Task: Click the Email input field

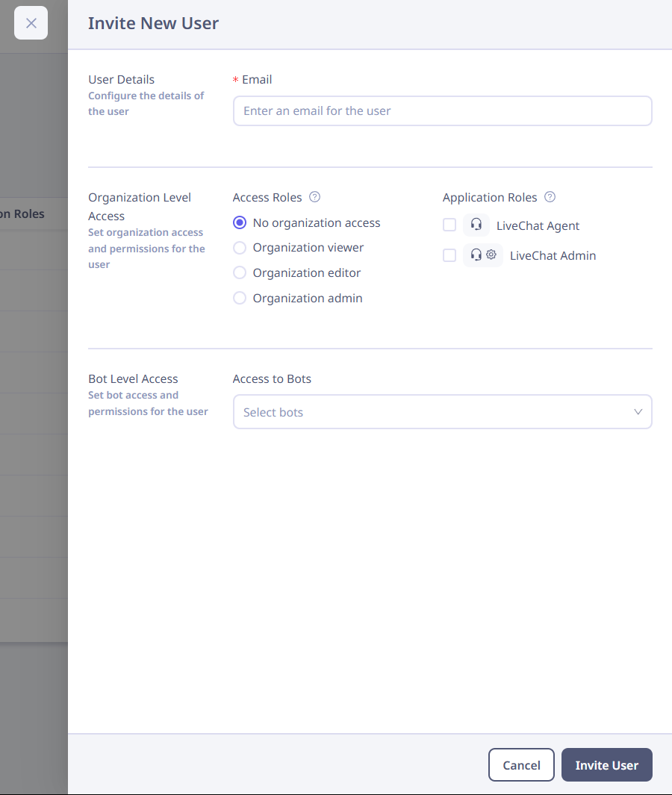Action: click(442, 110)
